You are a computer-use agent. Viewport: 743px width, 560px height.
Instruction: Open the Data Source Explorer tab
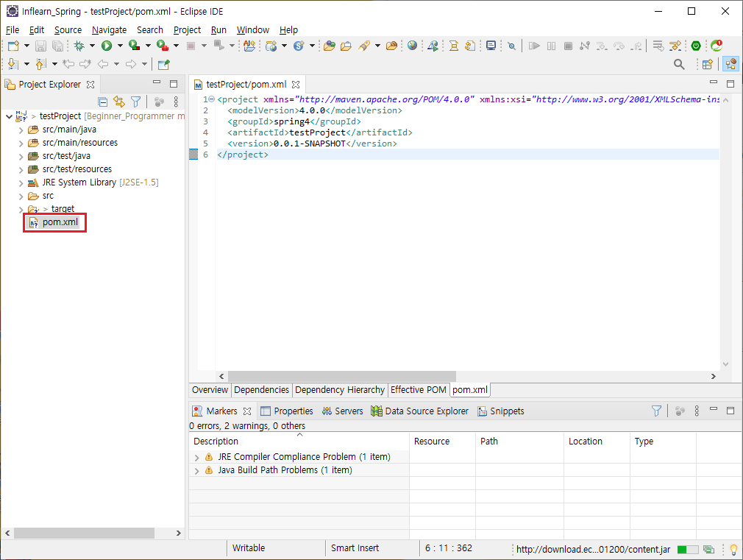click(x=419, y=411)
